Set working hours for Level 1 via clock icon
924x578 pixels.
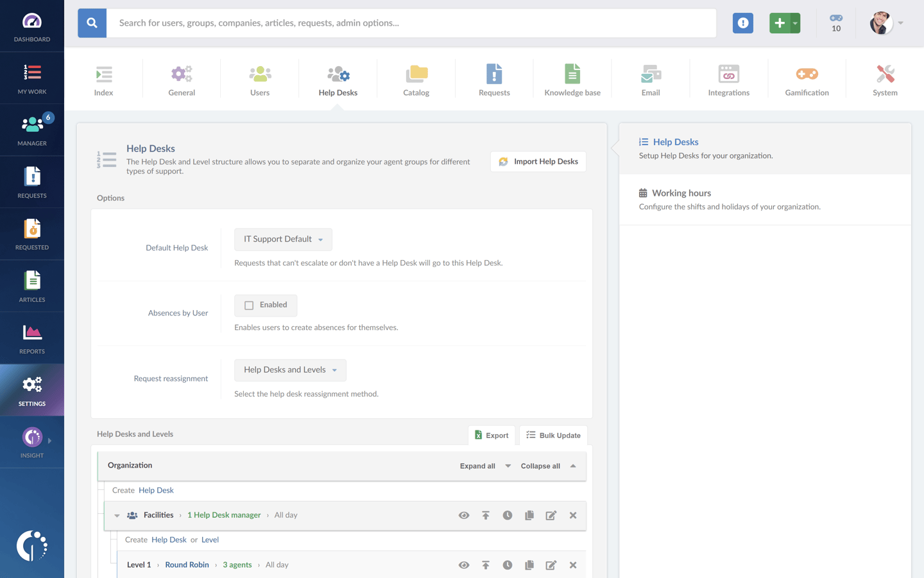508,565
